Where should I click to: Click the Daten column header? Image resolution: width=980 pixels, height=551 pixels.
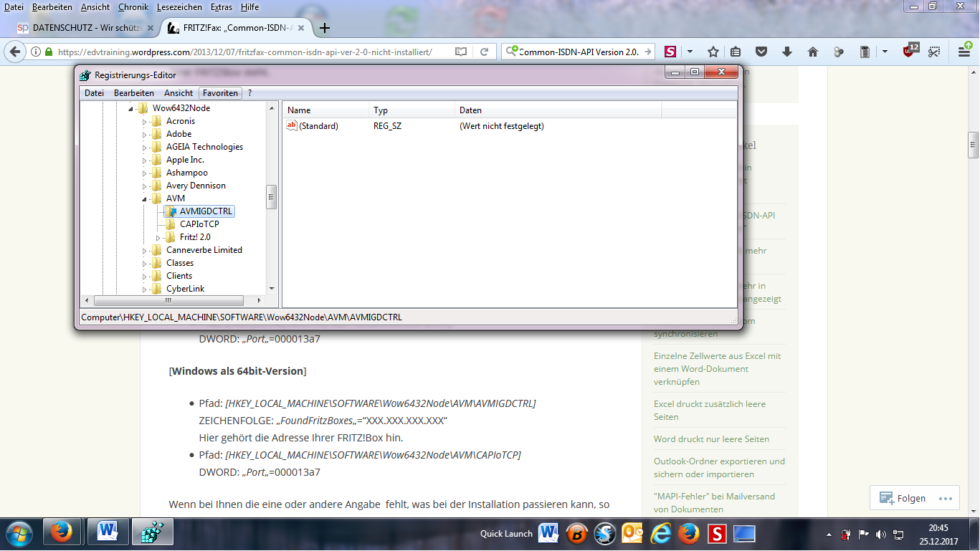pos(558,110)
